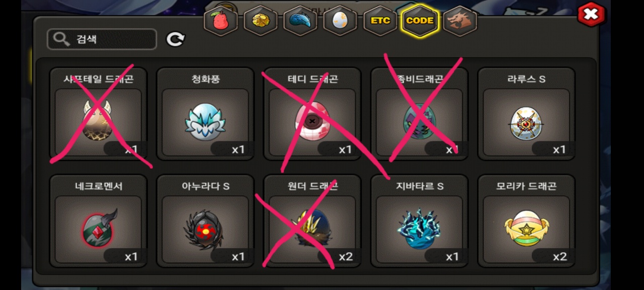644x290 pixels.
Task: Click the refresh arrow icon
Action: (x=176, y=39)
